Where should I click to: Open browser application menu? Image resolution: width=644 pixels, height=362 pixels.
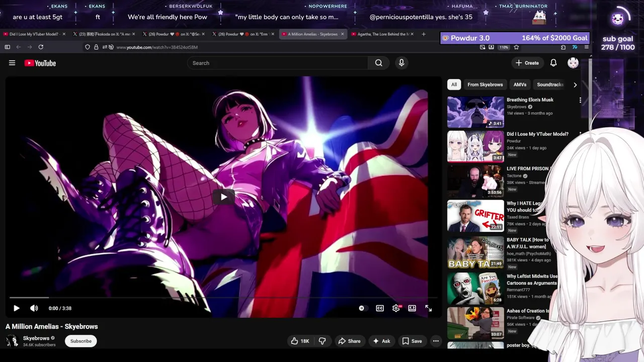click(586, 47)
